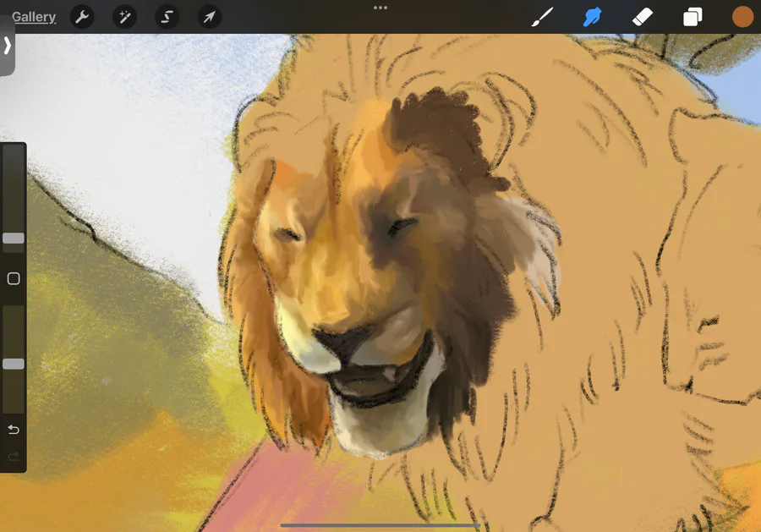Viewport: 761px width, 532px height.
Task: Activate the Transform arrow tool
Action: tap(209, 17)
